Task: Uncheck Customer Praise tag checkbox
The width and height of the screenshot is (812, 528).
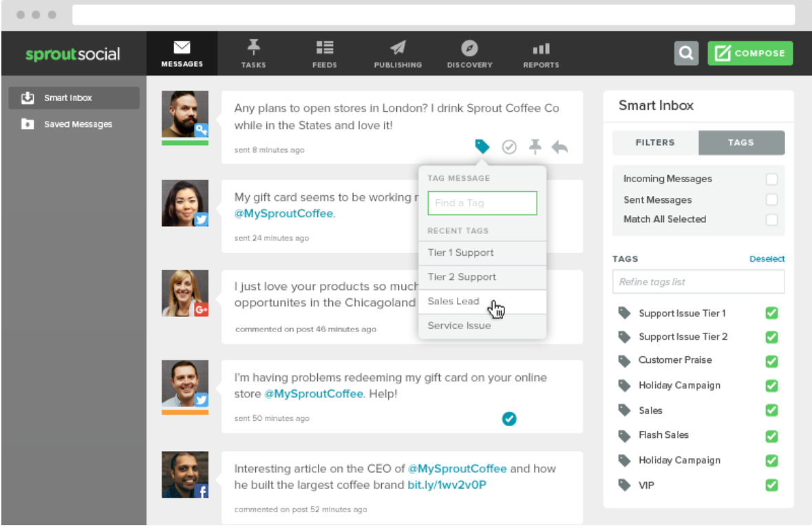Action: pos(771,362)
